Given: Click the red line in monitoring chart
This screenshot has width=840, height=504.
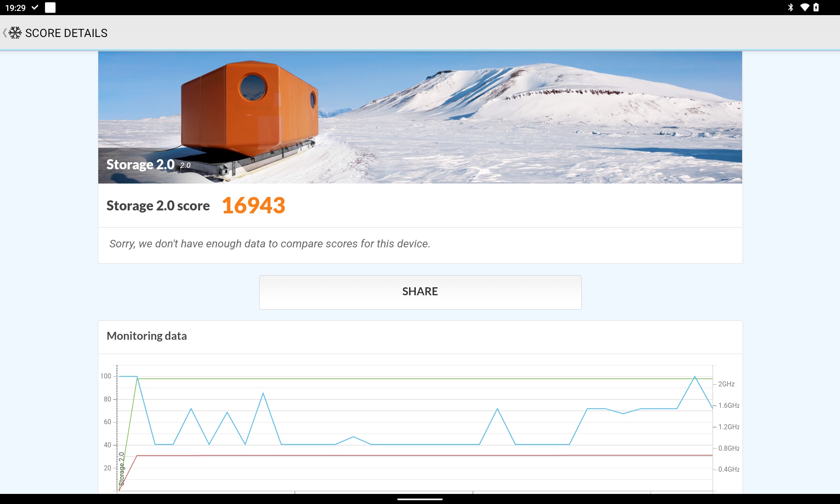Looking at the screenshot, I should click(420, 455).
